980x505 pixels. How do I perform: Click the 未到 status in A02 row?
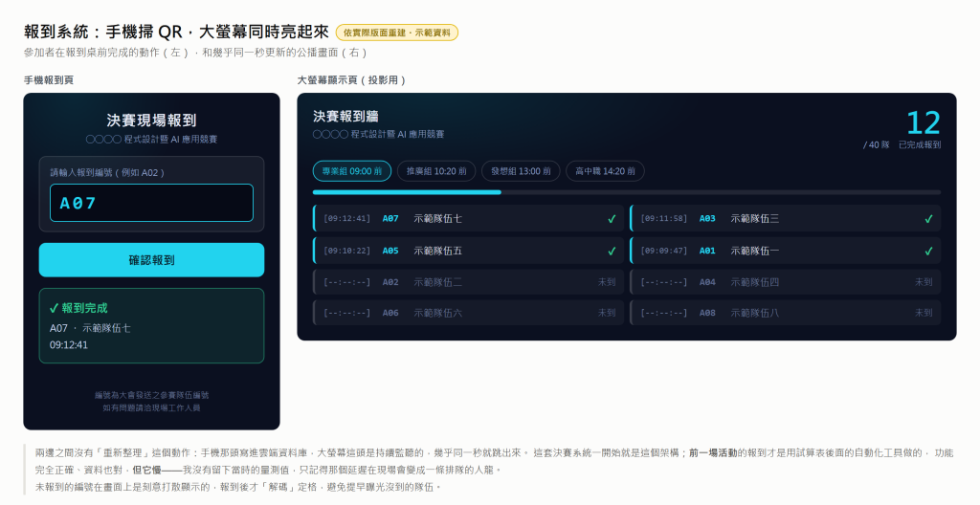point(606,282)
